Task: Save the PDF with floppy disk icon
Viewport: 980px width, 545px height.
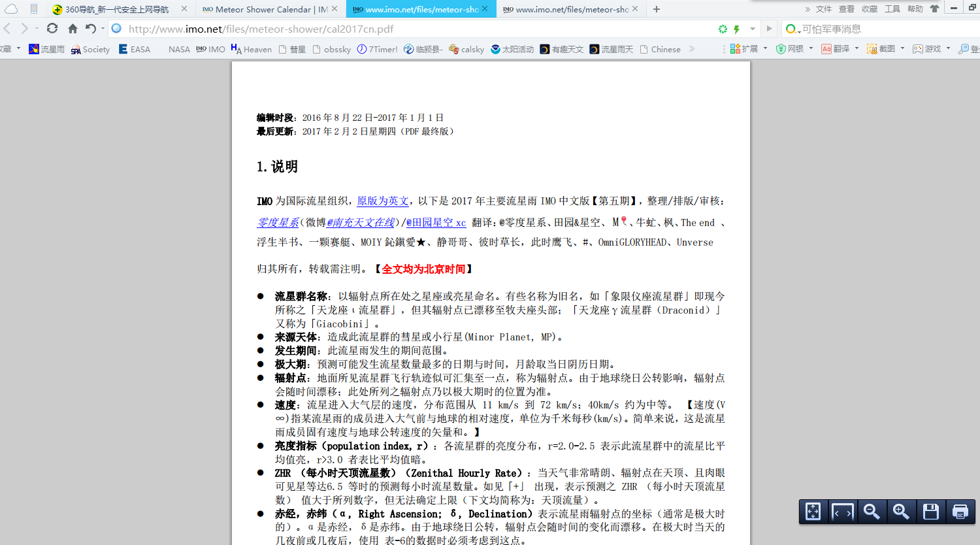Action: pyautogui.click(x=931, y=512)
